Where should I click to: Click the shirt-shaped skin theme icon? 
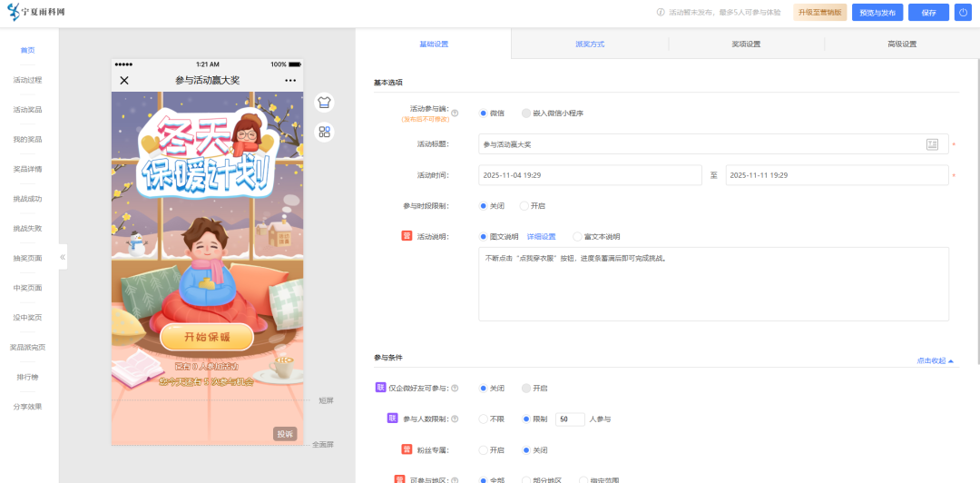coord(324,103)
